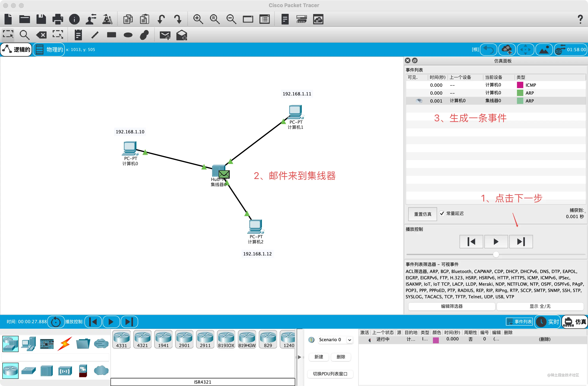Click the Edit Filters button

[452, 306]
